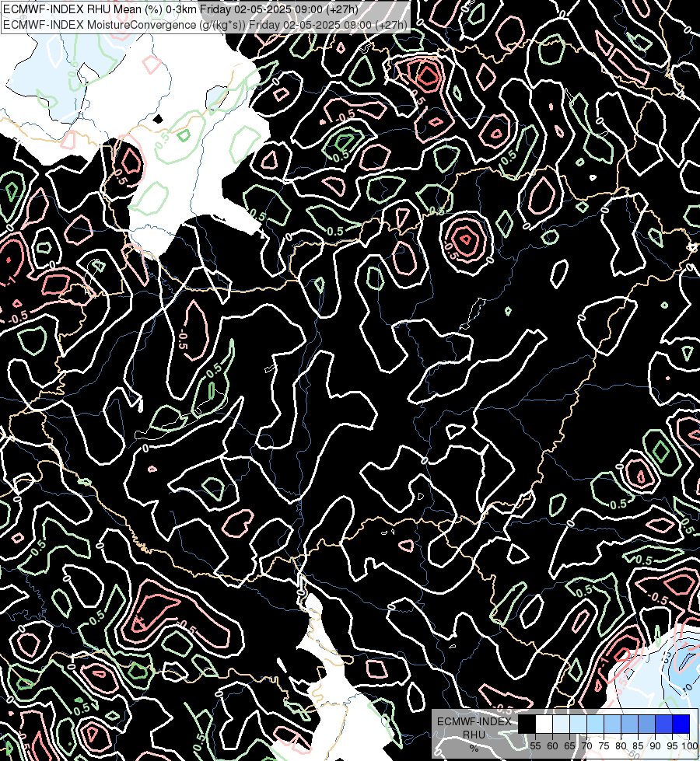Click the % unit label in the legend
The width and height of the screenshot is (700, 761).
[x=474, y=749]
